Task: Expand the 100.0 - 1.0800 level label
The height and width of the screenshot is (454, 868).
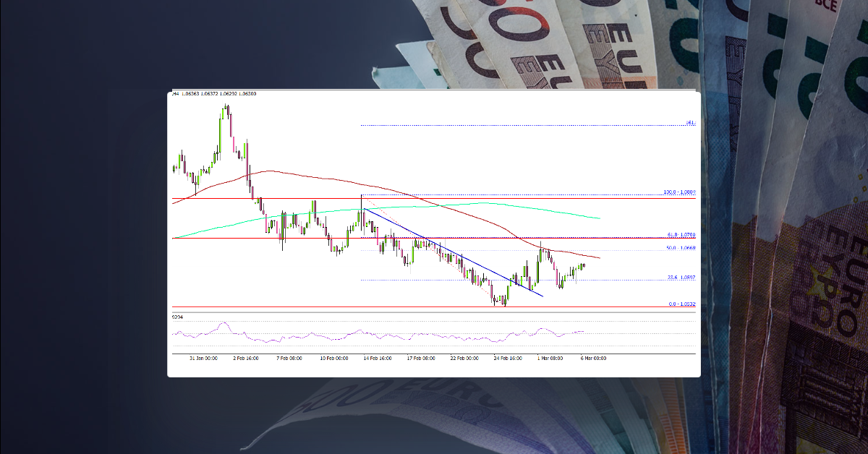Action: tap(679, 192)
